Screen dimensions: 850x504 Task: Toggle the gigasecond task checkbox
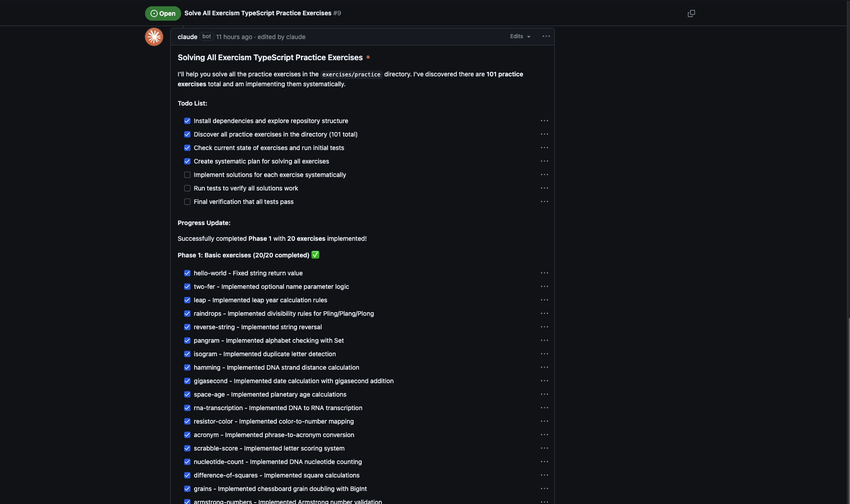(x=187, y=381)
